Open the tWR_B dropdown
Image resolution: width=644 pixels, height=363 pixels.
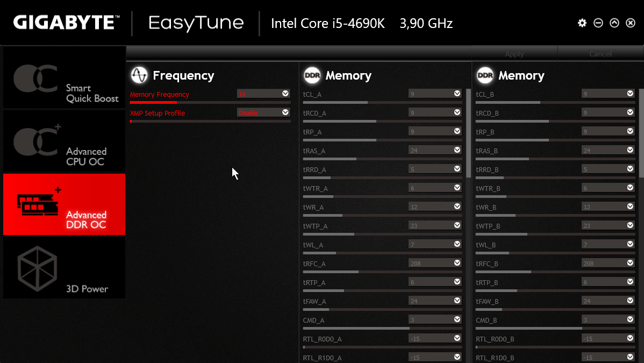(608, 207)
